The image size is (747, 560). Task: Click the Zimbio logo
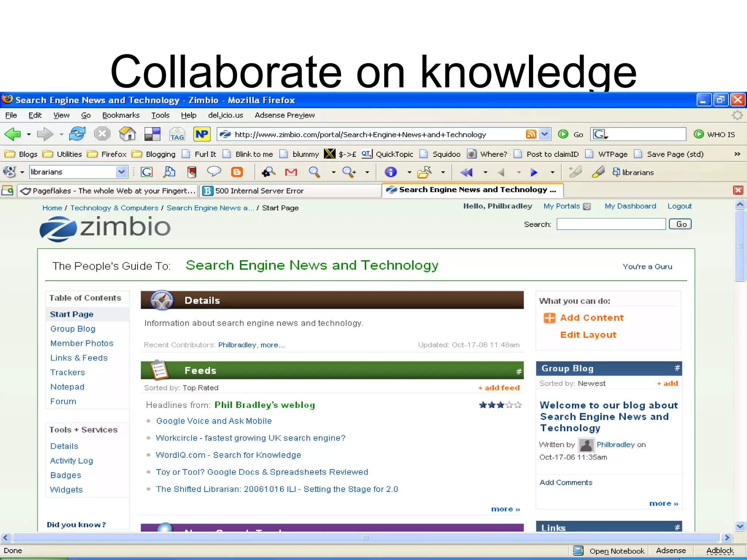click(105, 228)
